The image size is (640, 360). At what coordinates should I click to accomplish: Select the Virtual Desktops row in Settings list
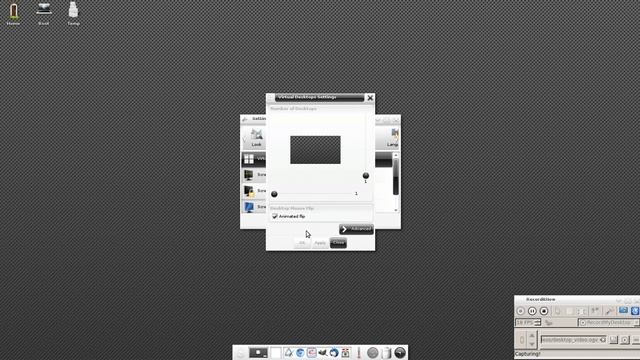[254, 159]
